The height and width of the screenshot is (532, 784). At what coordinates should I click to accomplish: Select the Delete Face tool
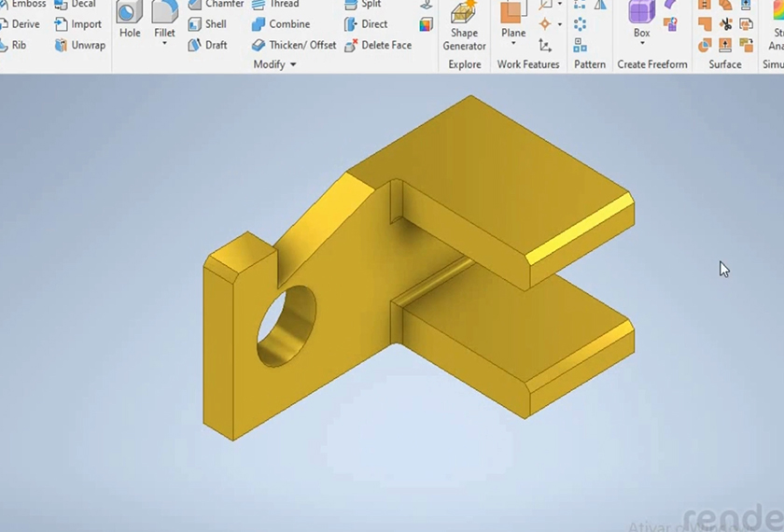pos(377,45)
